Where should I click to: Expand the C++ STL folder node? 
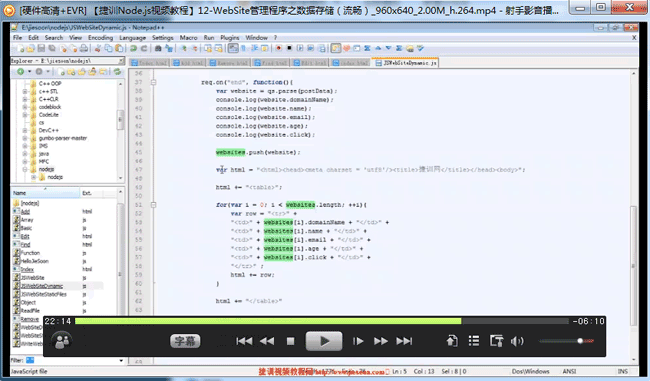tap(25, 91)
